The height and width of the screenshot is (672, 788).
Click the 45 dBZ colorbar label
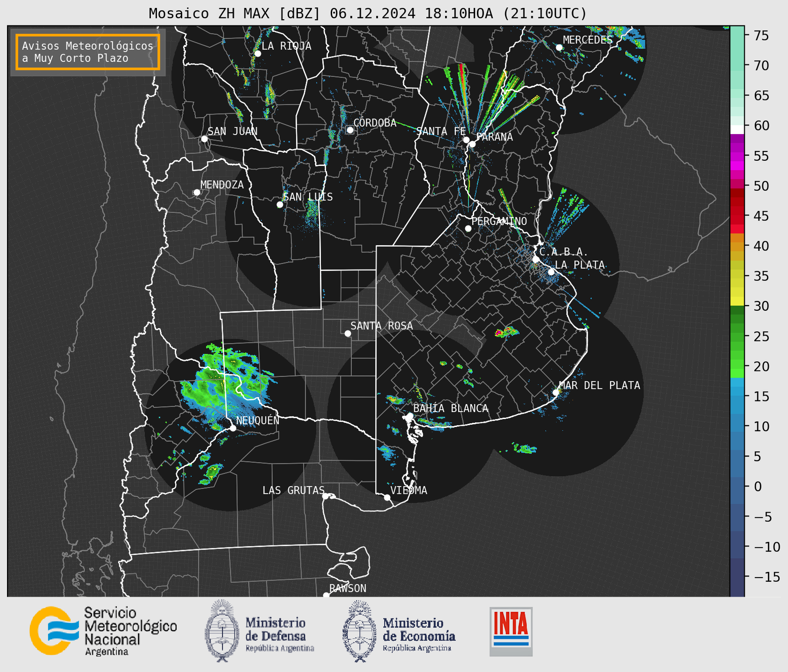pos(761,216)
